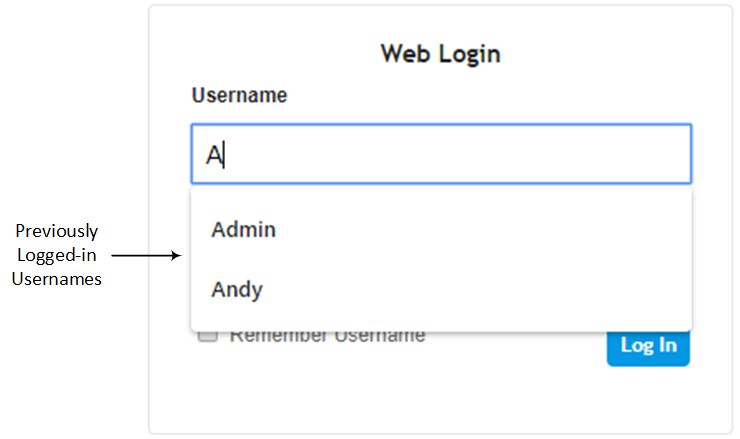Click the Username field label

click(x=239, y=96)
